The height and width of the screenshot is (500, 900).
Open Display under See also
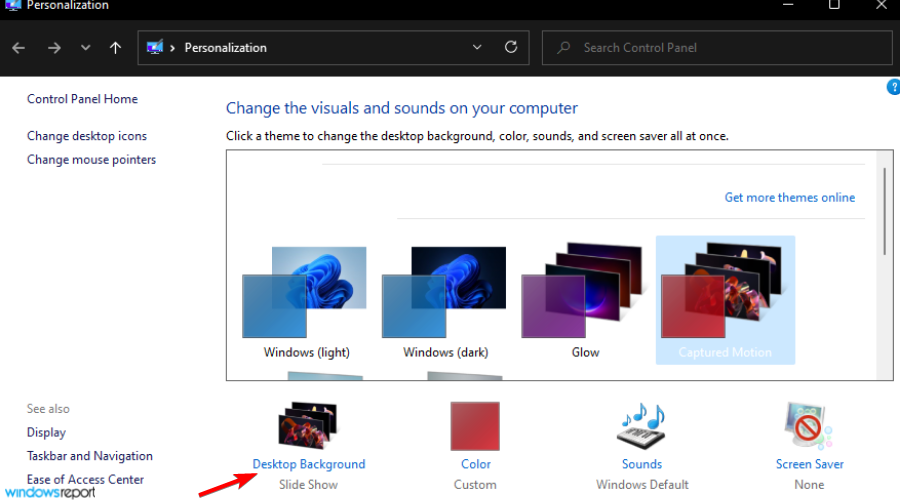coord(46,432)
